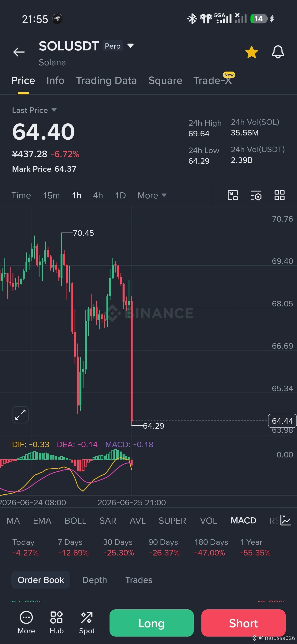Image resolution: width=297 pixels, height=644 pixels.
Task: Open the Trading Data tab
Action: coord(107,80)
